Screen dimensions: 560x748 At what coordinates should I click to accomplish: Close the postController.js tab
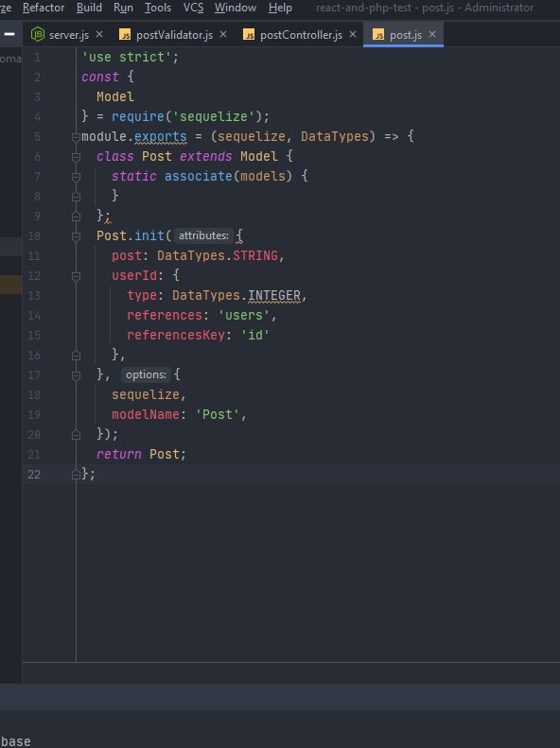pos(353,34)
